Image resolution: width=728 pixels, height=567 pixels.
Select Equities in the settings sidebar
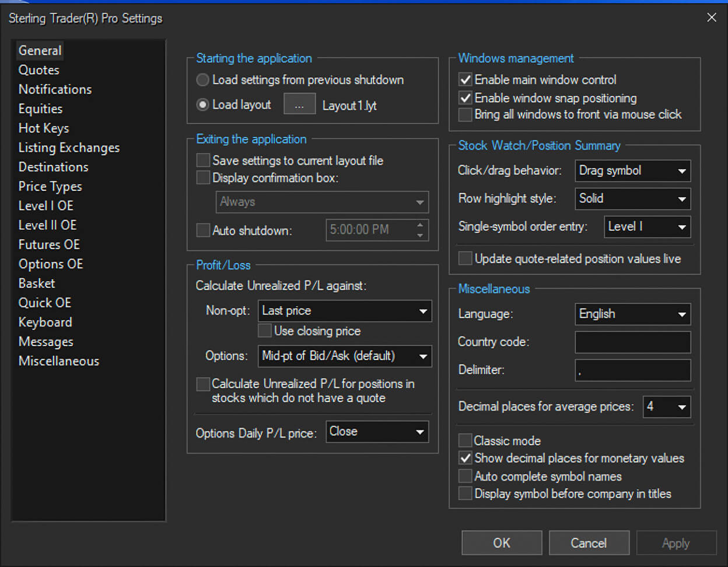[40, 108]
